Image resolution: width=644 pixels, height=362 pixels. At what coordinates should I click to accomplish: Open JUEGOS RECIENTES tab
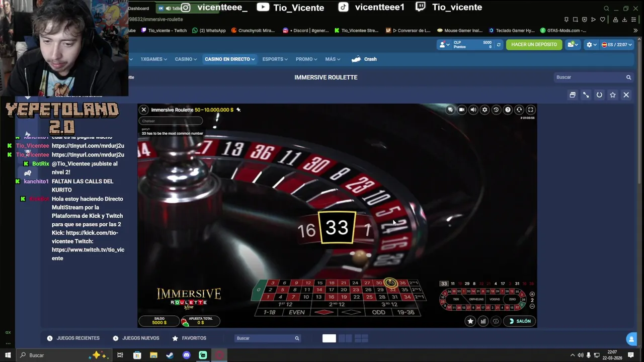tap(73, 338)
